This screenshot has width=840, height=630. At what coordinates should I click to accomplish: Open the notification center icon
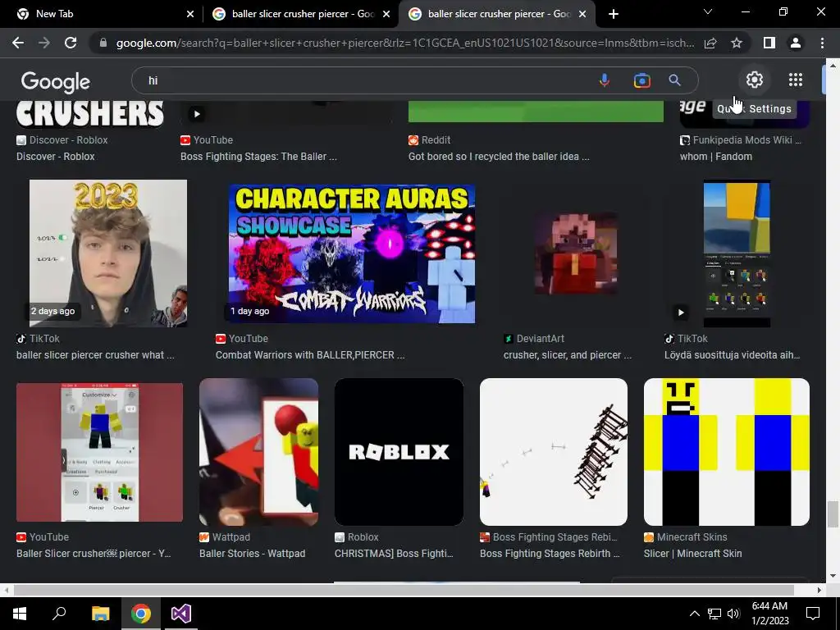(813, 614)
